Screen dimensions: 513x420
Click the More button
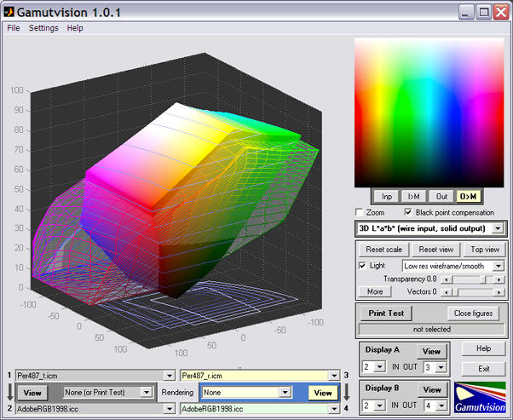point(375,291)
